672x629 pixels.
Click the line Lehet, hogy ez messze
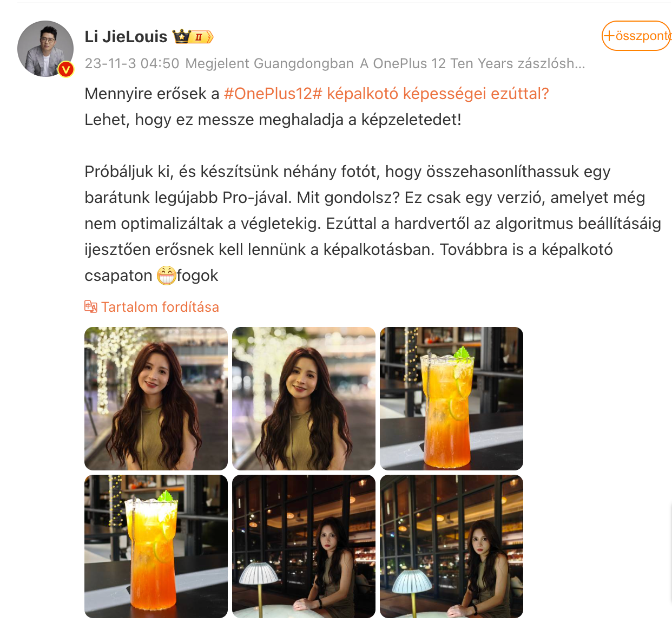point(273,120)
